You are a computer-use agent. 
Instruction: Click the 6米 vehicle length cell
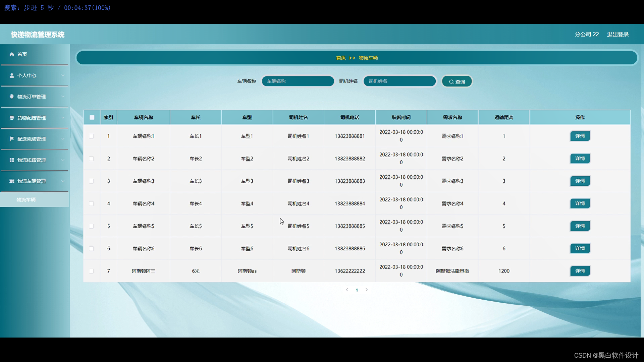pyautogui.click(x=196, y=271)
